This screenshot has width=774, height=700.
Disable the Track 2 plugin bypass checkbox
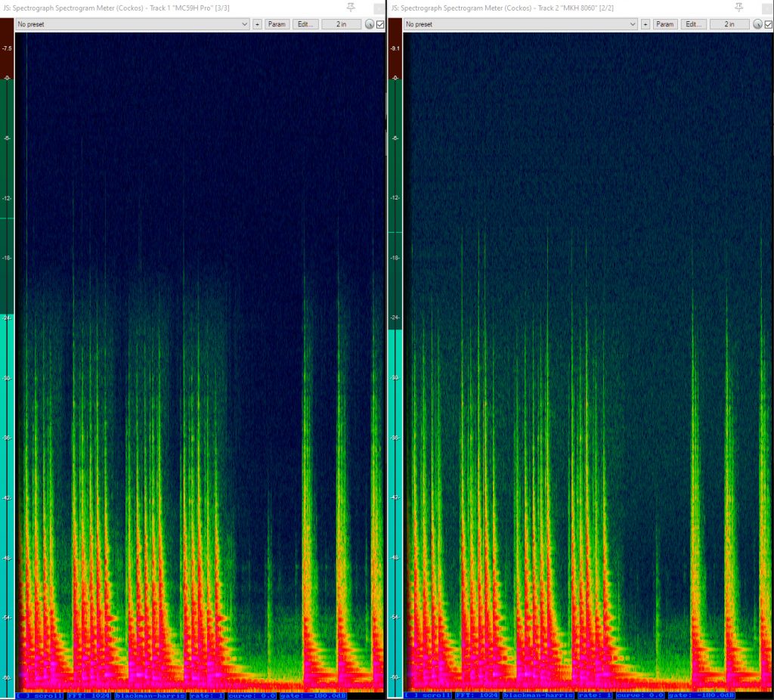tap(768, 24)
